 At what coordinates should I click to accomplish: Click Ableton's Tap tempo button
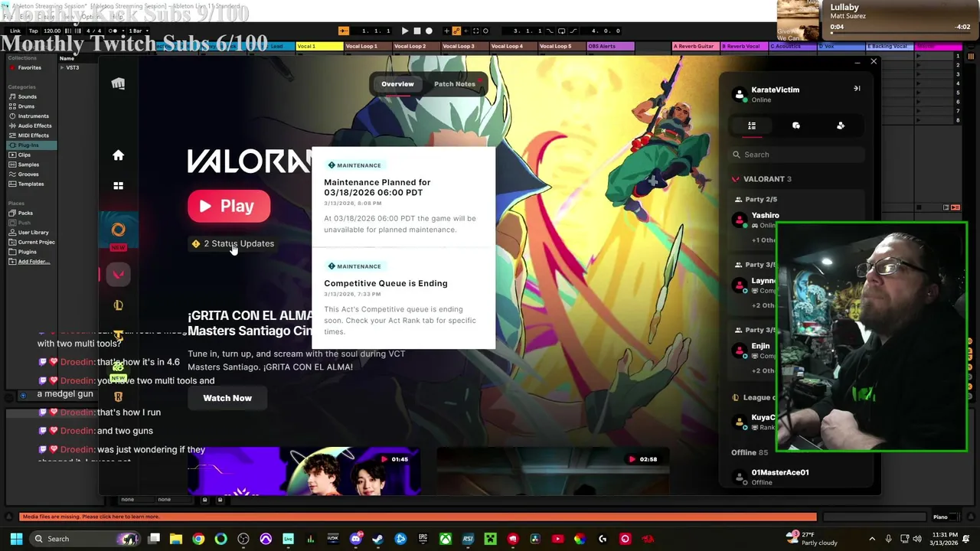point(33,31)
